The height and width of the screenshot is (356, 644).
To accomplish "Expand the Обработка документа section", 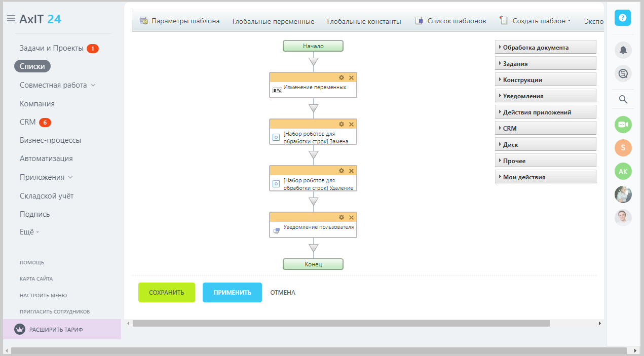I will click(545, 47).
